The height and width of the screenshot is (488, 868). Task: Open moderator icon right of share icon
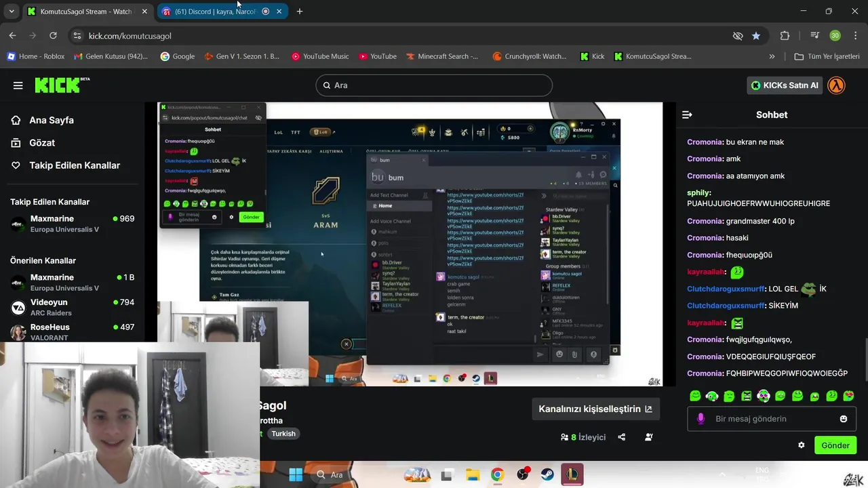649,437
